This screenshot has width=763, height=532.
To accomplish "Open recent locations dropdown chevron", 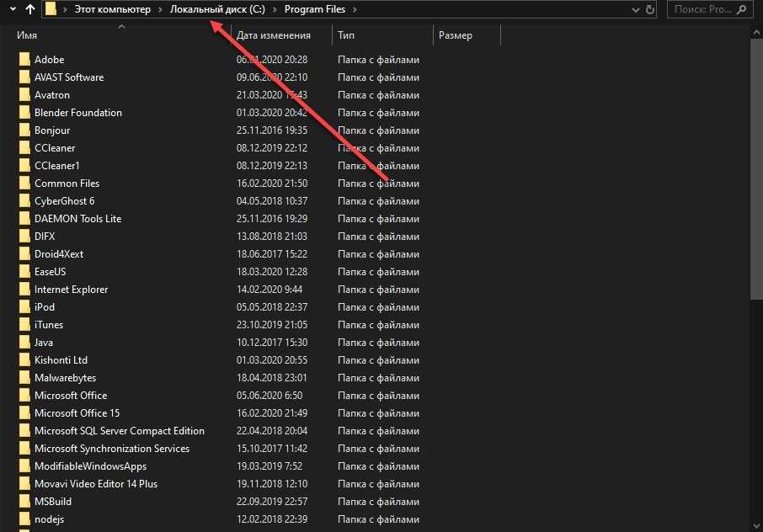I will pyautogui.click(x=13, y=9).
